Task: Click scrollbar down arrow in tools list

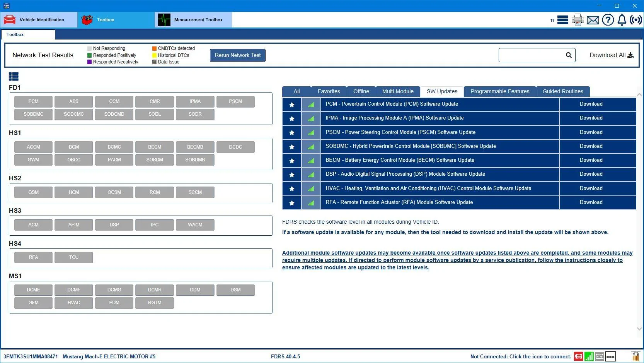Action: tap(639, 329)
